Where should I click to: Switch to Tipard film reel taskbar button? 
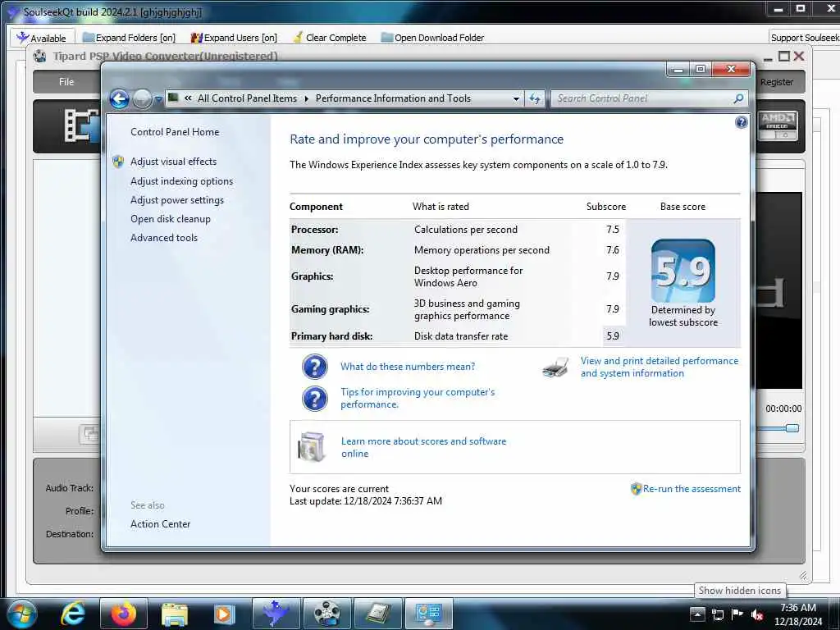tap(326, 614)
